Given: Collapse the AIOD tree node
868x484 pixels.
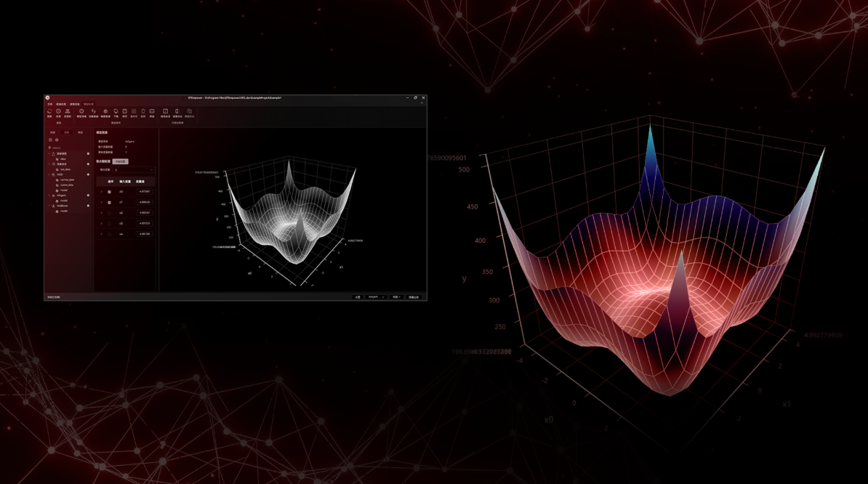Looking at the screenshot, I should pos(49,174).
